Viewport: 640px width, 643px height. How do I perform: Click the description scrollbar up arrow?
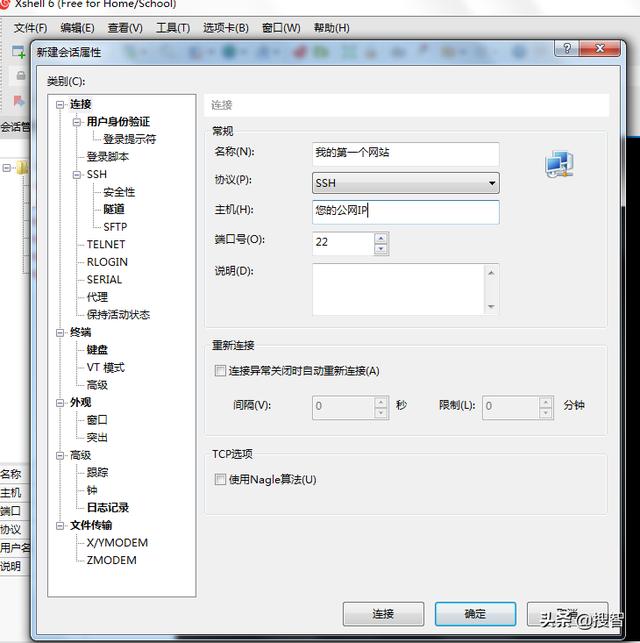(x=491, y=273)
